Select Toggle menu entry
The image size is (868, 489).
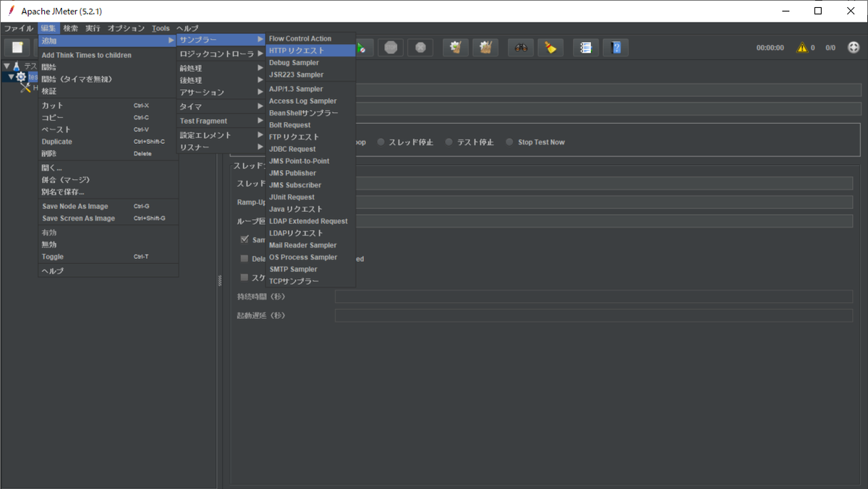coord(108,257)
